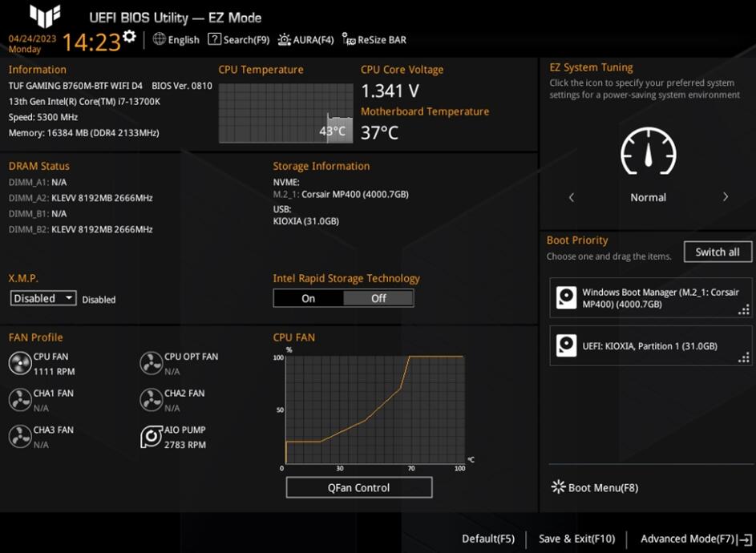Viewport: 756px width, 553px height.
Task: Switch Intel Rapid Storage Technology to Off
Action: [x=378, y=297]
